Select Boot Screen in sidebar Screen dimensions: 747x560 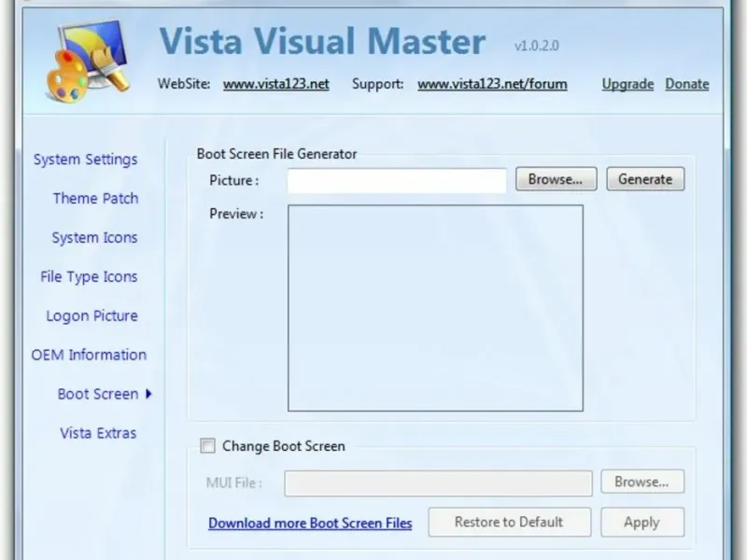(98, 394)
